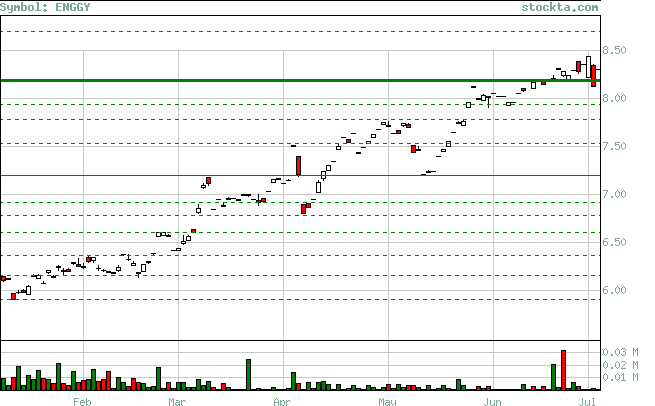The width and height of the screenshot is (655, 406).
Task: Select the 0.03 M volume axis label
Action: pos(620,352)
